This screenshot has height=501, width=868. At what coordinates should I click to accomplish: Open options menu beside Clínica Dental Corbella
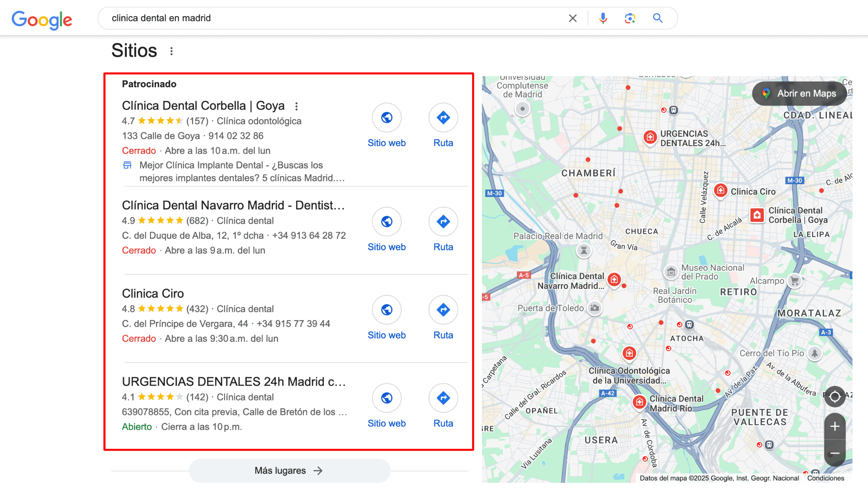[296, 106]
